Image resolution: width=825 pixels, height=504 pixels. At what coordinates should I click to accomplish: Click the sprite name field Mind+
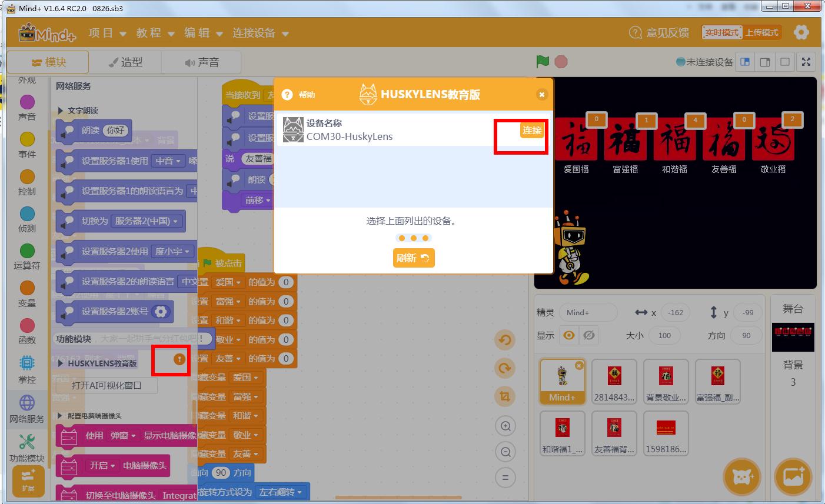[x=588, y=313]
